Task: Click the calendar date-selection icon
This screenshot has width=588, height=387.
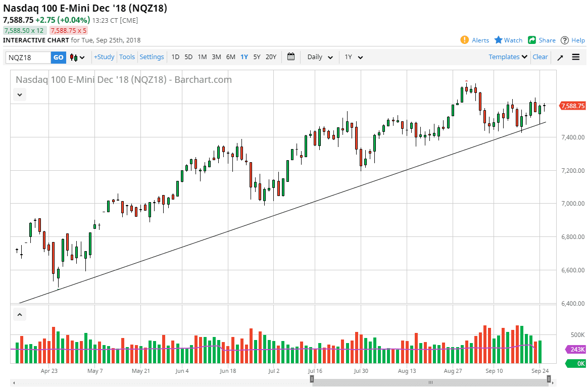Action: click(x=291, y=57)
